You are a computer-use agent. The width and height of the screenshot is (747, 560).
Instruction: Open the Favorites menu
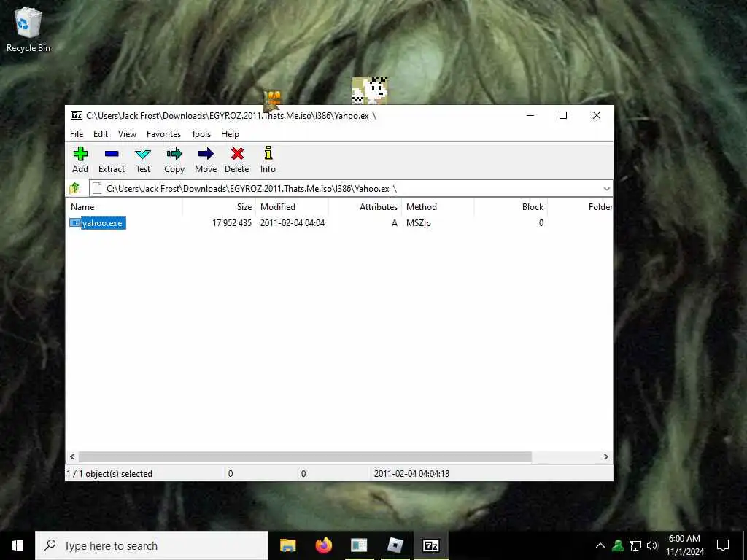click(163, 134)
